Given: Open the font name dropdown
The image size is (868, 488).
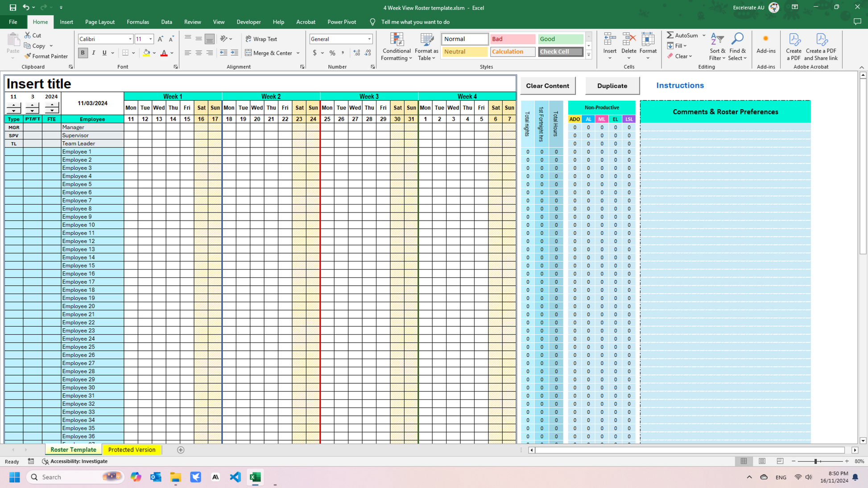Looking at the screenshot, I should point(130,39).
